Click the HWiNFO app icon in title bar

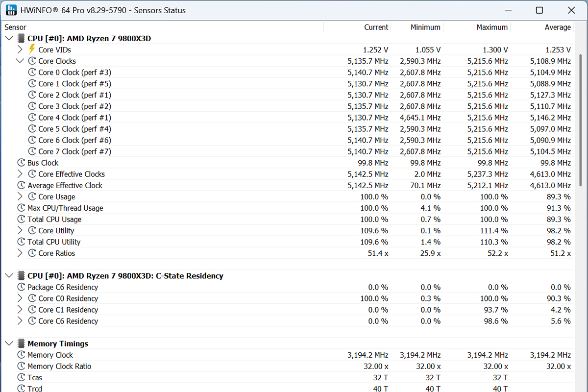[x=11, y=10]
